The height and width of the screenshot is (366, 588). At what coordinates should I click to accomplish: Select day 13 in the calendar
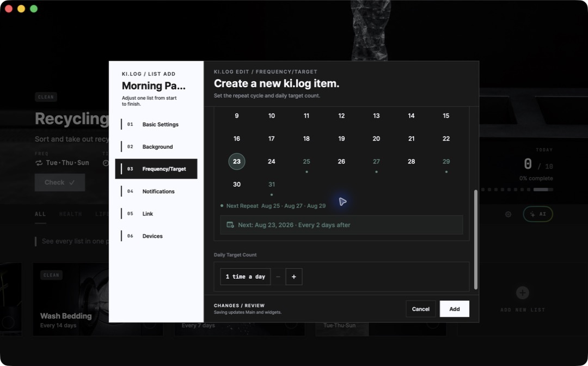tap(376, 116)
